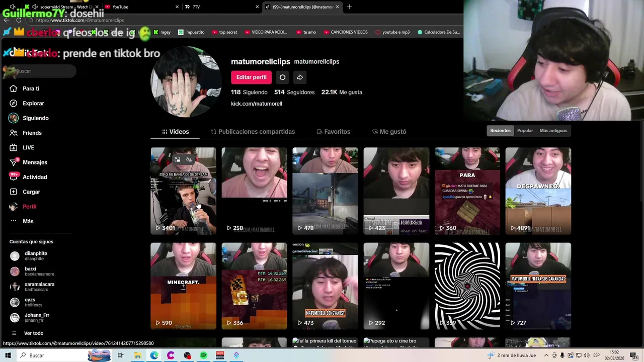Open the Windows Start menu

click(8, 355)
